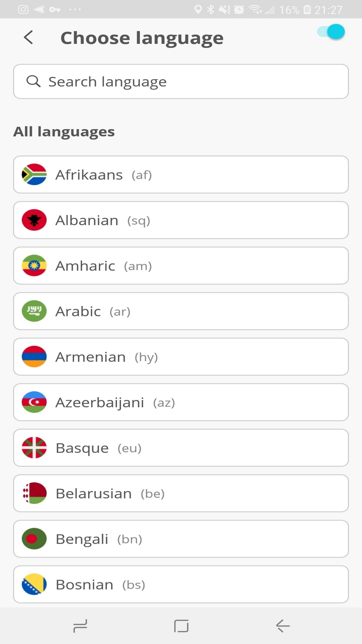This screenshot has height=644, width=362.
Task: Select Belarusian (be) from the list
Action: point(181,493)
